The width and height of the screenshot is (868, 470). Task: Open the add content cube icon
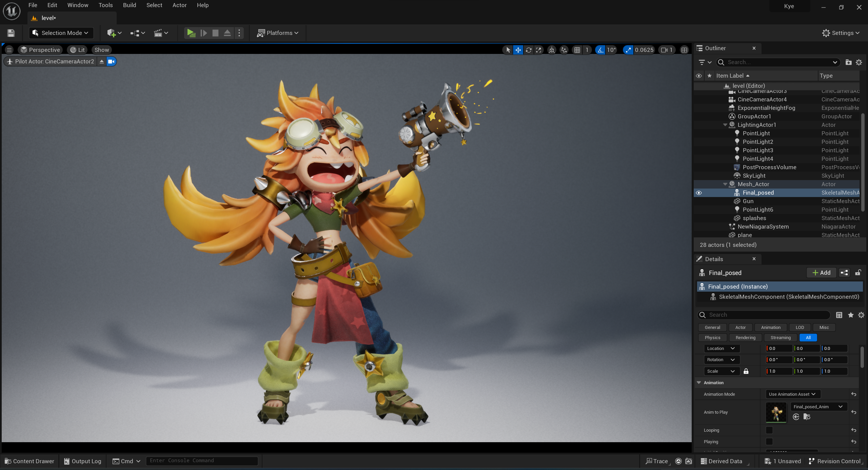pyautogui.click(x=112, y=33)
